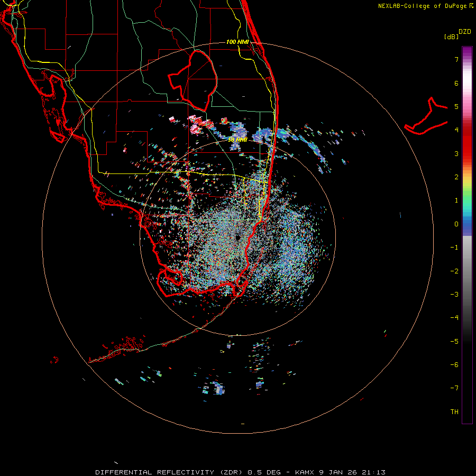The image size is (476, 476).
Task: Click the TH threshold label on scale
Action: pyautogui.click(x=454, y=412)
